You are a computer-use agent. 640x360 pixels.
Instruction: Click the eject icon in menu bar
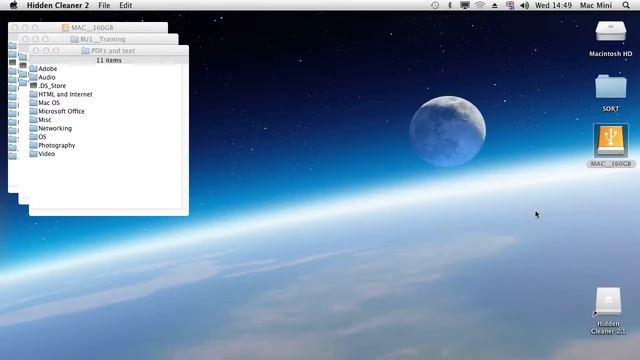pos(495,5)
